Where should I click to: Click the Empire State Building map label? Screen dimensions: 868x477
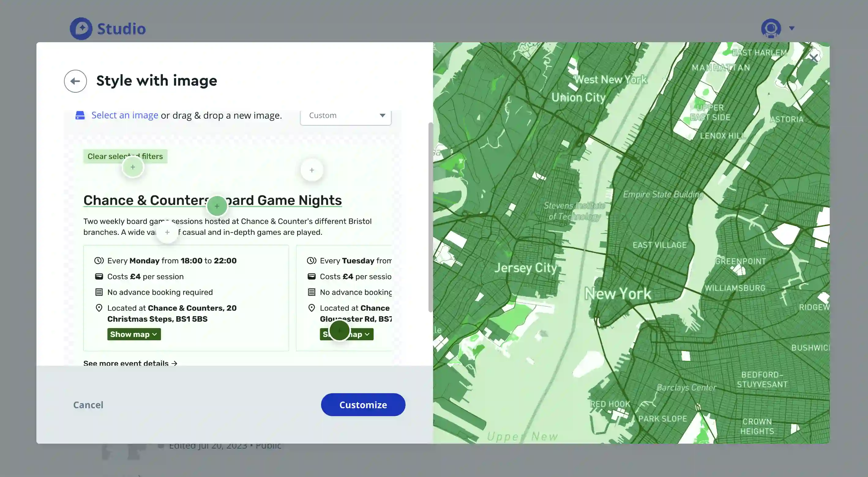(x=663, y=194)
